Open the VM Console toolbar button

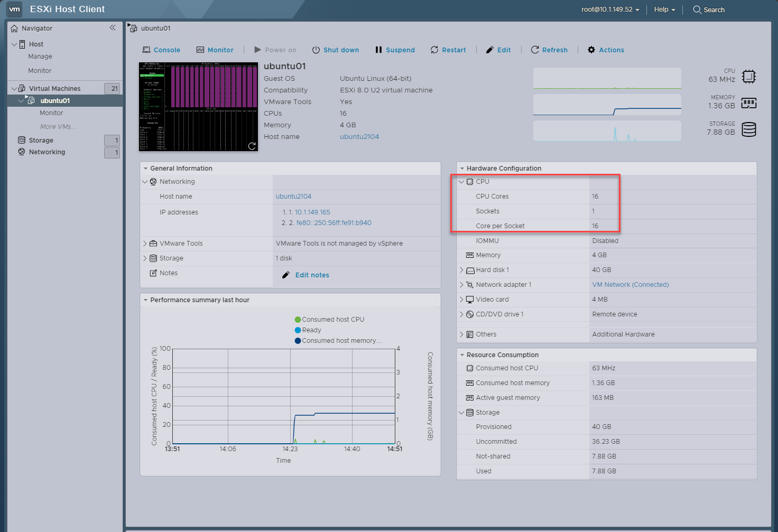point(161,50)
